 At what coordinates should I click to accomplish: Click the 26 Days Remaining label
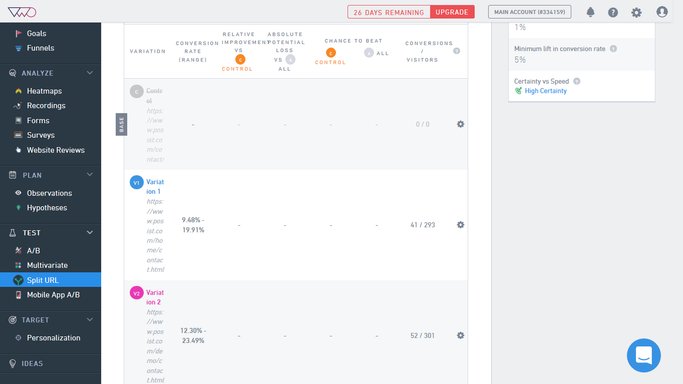tap(389, 12)
